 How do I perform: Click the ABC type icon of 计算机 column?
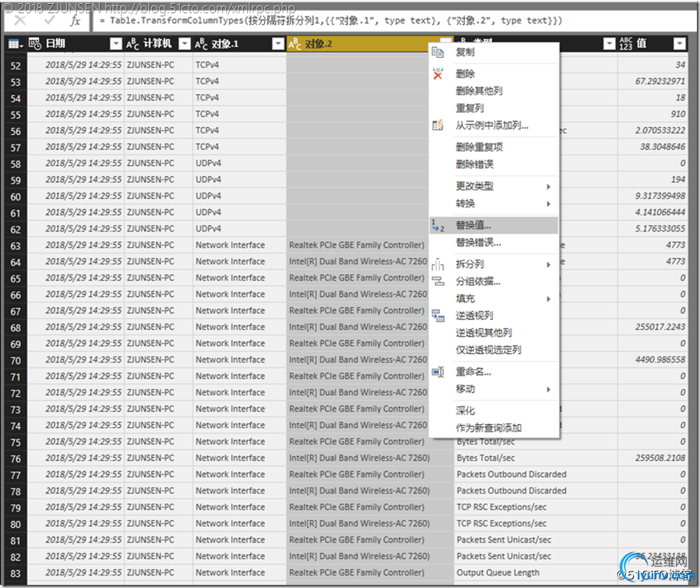coord(133,44)
